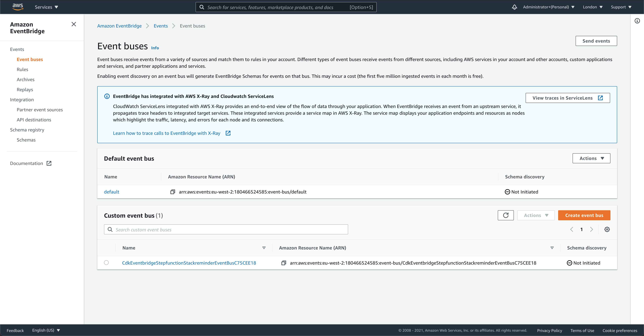Click Schema discovery header in custom table
Screen dimensions: 644x336
586,248
